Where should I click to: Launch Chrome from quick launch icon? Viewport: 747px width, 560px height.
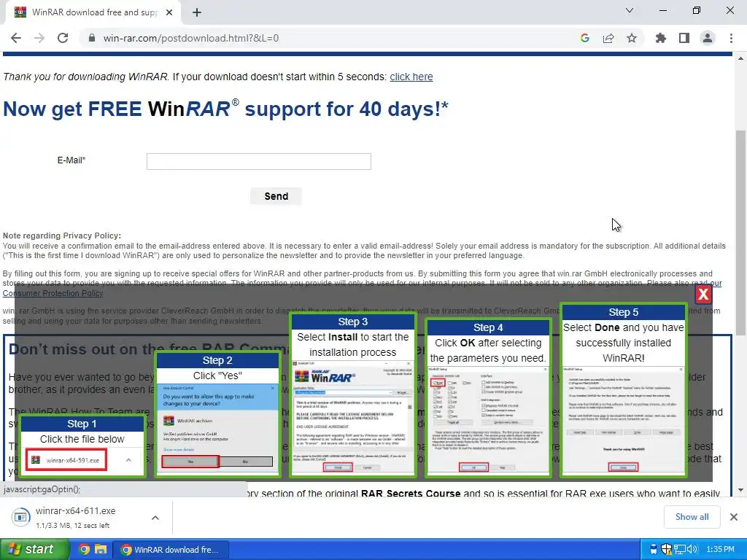84,550
